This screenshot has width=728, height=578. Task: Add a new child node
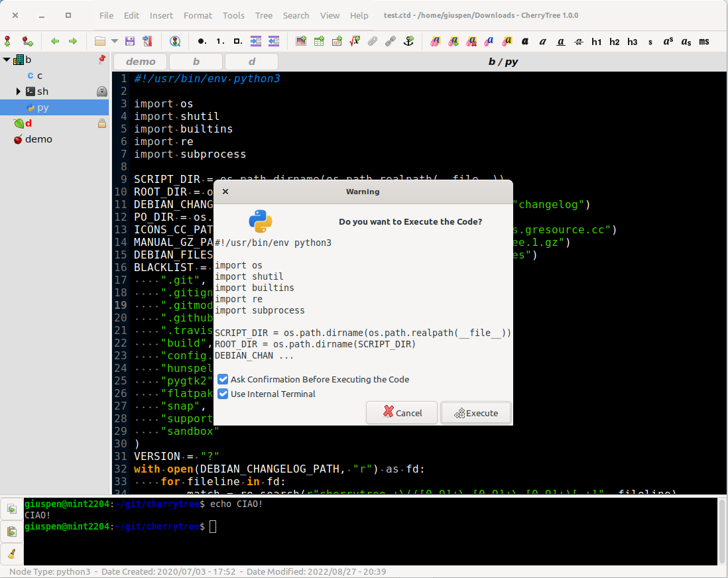click(x=27, y=41)
